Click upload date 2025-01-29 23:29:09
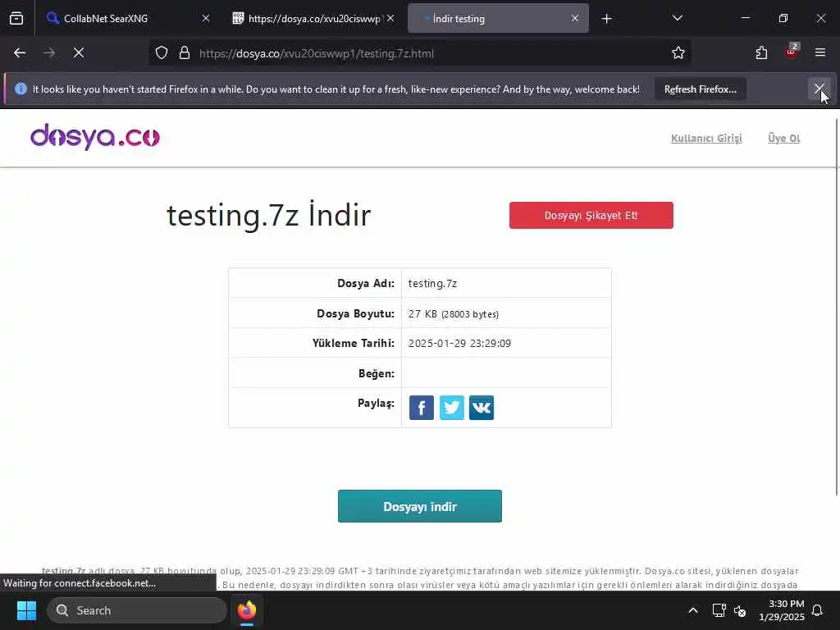 coord(459,344)
